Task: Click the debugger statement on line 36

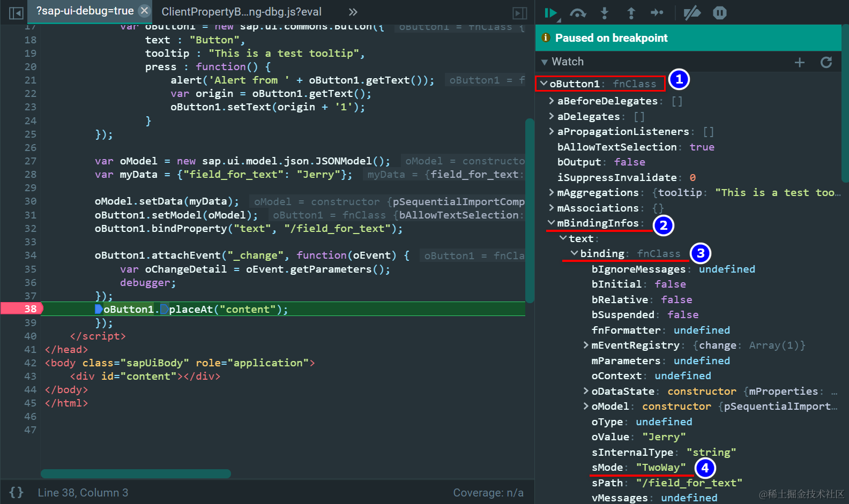Action: click(x=148, y=282)
